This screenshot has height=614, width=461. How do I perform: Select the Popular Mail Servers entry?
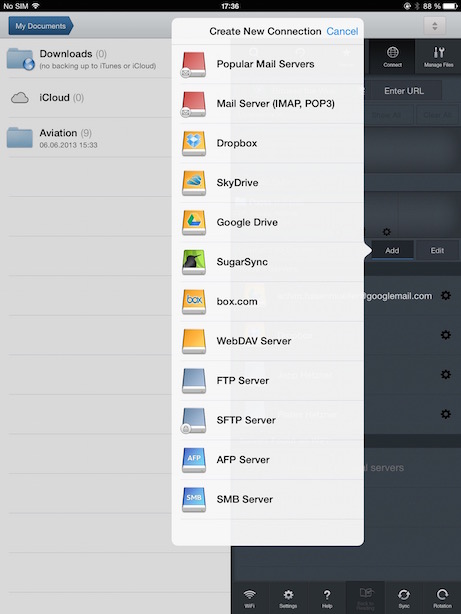pyautogui.click(x=268, y=64)
